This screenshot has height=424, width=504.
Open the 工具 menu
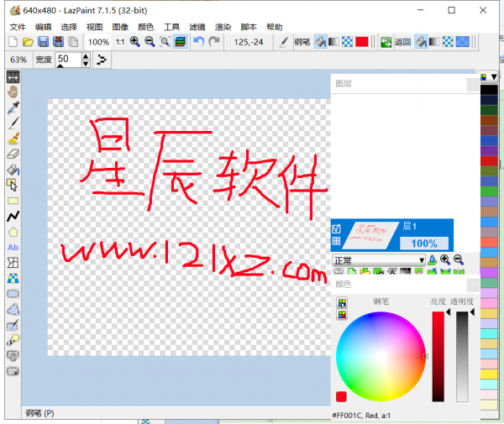[x=171, y=27]
